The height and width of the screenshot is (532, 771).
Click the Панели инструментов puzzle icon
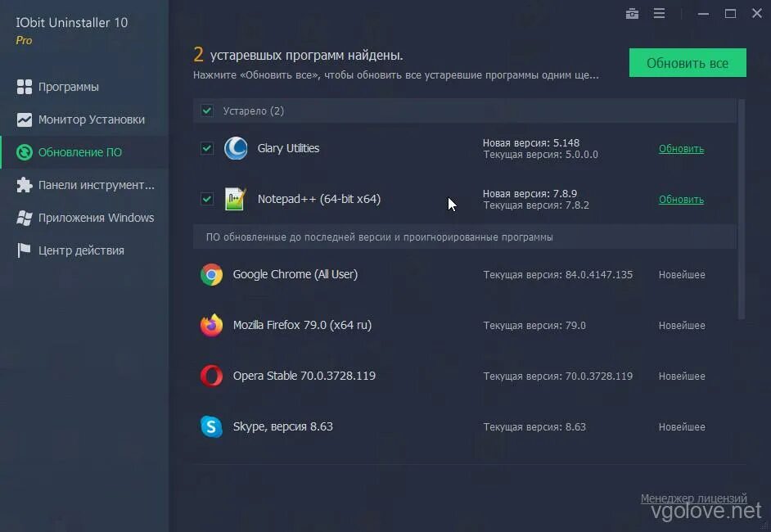pyautogui.click(x=24, y=185)
